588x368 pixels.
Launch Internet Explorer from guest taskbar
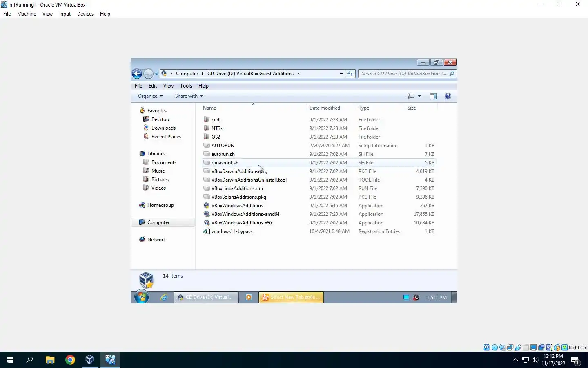(x=164, y=297)
